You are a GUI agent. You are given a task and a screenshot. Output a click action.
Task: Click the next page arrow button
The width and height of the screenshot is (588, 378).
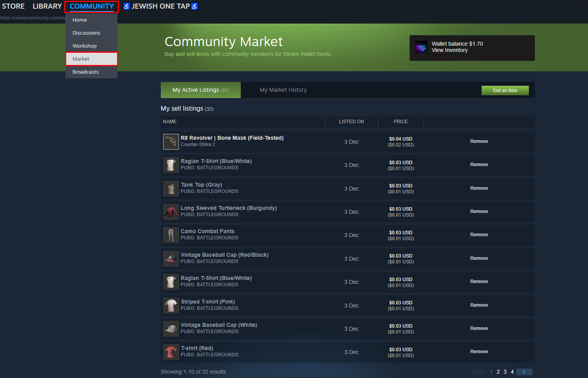pos(524,372)
